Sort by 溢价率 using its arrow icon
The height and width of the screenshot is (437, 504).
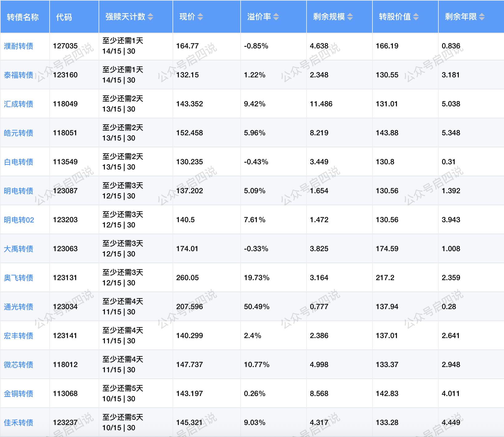(x=276, y=17)
